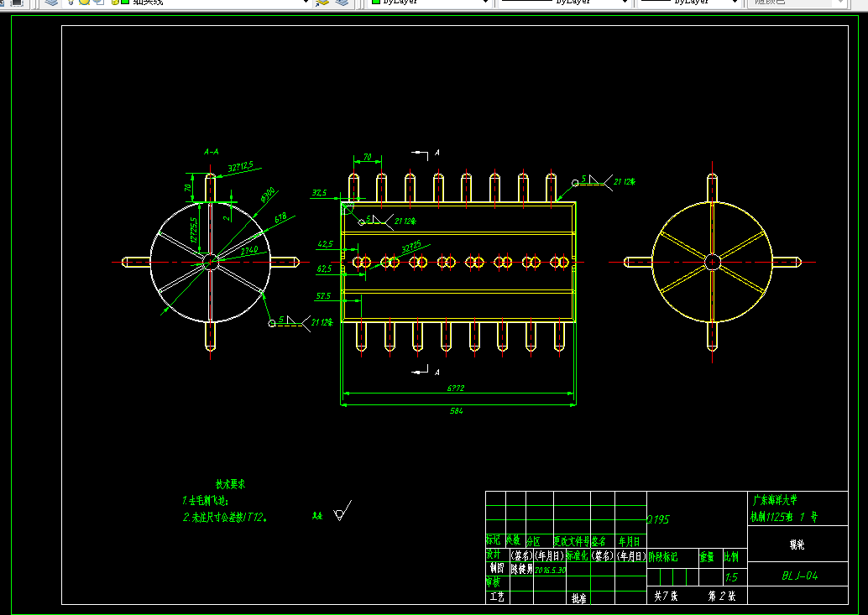The width and height of the screenshot is (868, 615).
Task: Select the 阶段标记 cell text
Action: 662,557
